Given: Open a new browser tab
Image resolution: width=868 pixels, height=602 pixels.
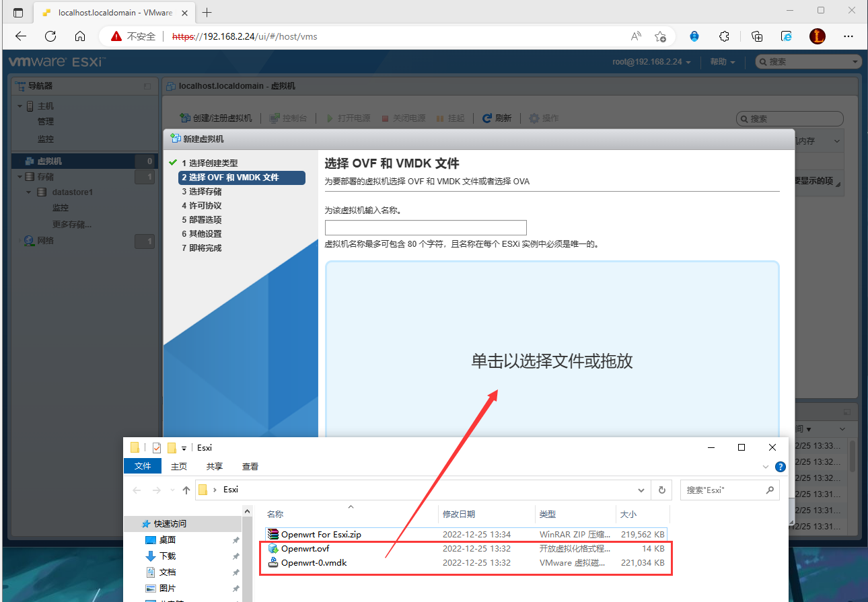Looking at the screenshot, I should point(207,13).
